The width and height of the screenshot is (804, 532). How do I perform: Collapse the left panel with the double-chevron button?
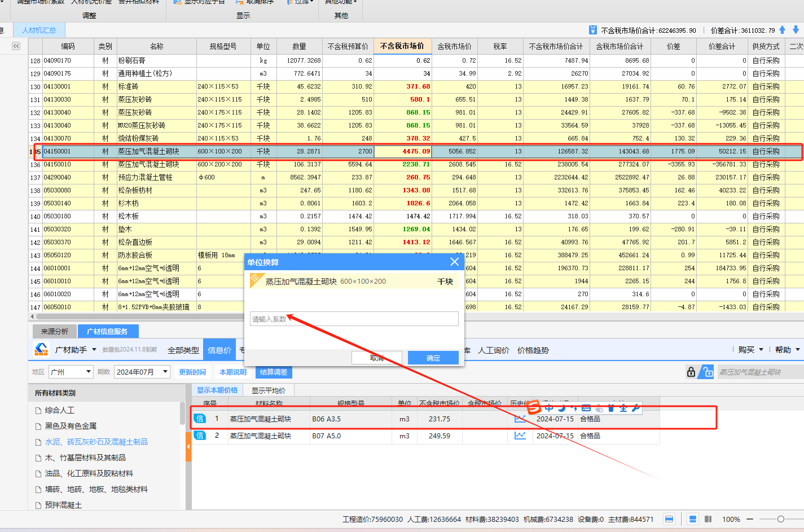tap(16, 46)
